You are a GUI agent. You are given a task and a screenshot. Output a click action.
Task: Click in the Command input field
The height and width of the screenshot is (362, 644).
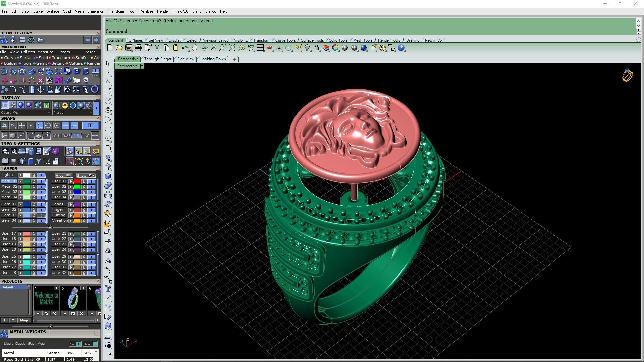[x=382, y=31]
